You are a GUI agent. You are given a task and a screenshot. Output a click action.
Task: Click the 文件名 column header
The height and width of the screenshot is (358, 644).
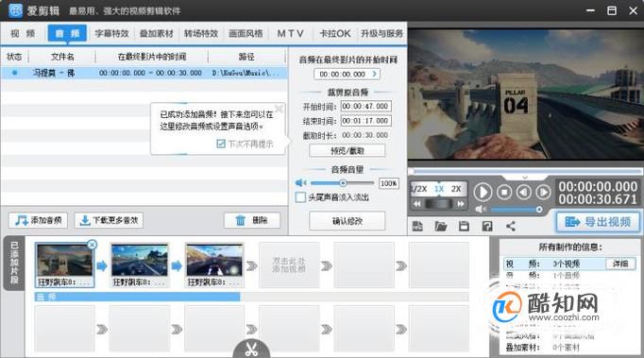pos(62,57)
